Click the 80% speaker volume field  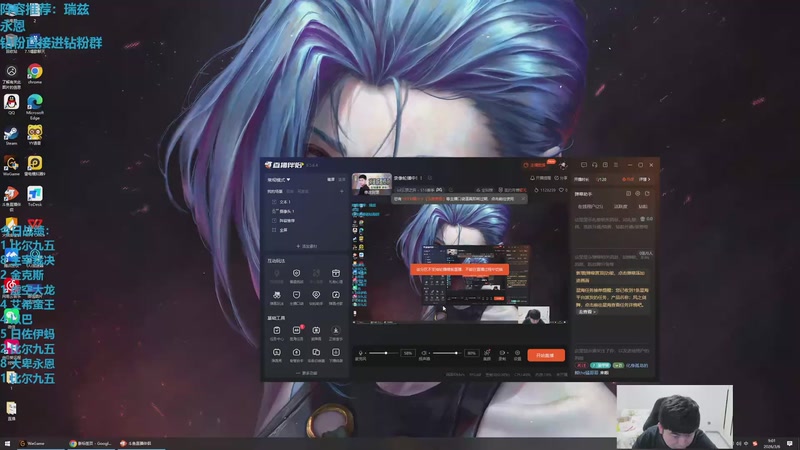click(471, 353)
